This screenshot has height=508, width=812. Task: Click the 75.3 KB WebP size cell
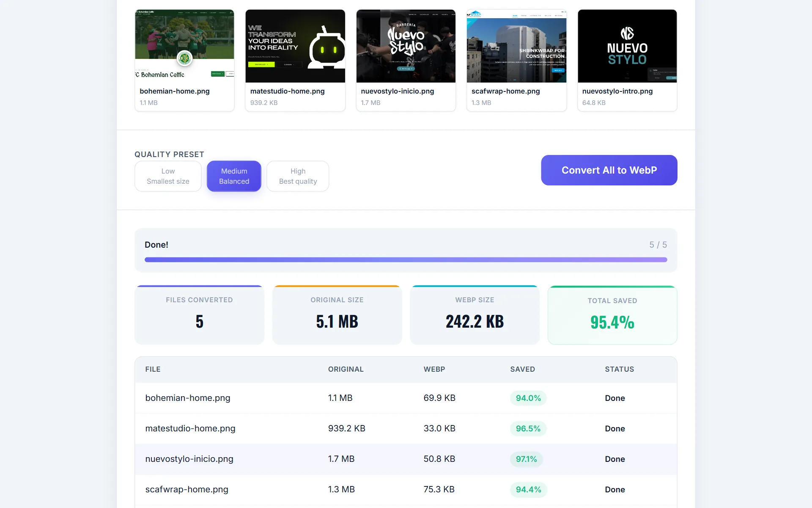(x=439, y=489)
